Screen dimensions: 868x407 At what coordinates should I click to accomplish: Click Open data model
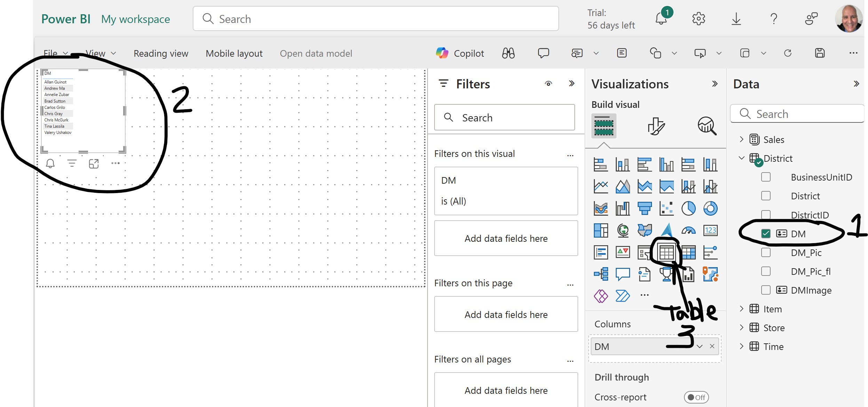[316, 53]
